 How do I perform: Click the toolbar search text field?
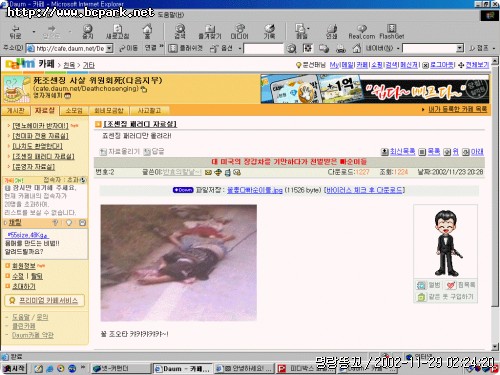(x=263, y=49)
